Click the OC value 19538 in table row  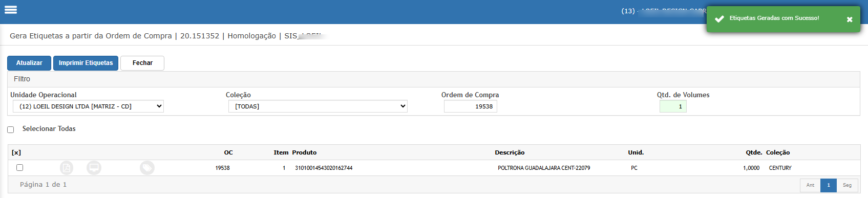click(222, 168)
